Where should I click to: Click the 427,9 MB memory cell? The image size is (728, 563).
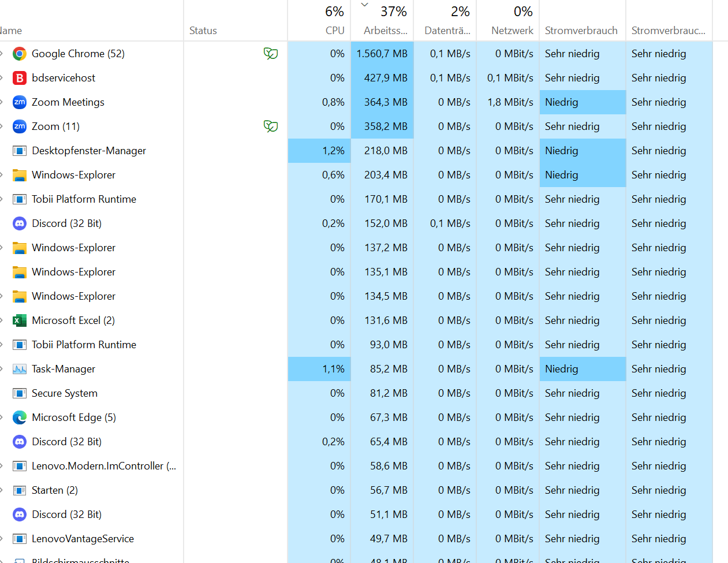pos(382,78)
